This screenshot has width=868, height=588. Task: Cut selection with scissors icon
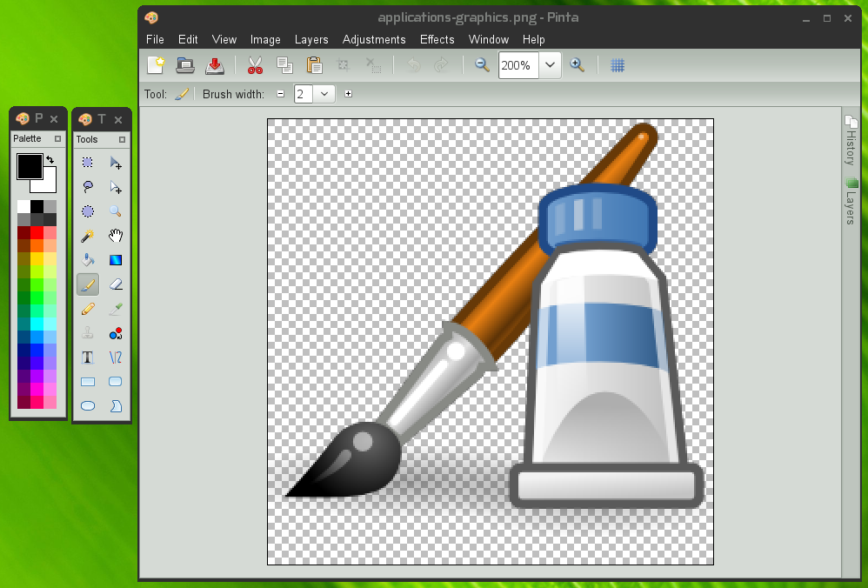pos(255,65)
